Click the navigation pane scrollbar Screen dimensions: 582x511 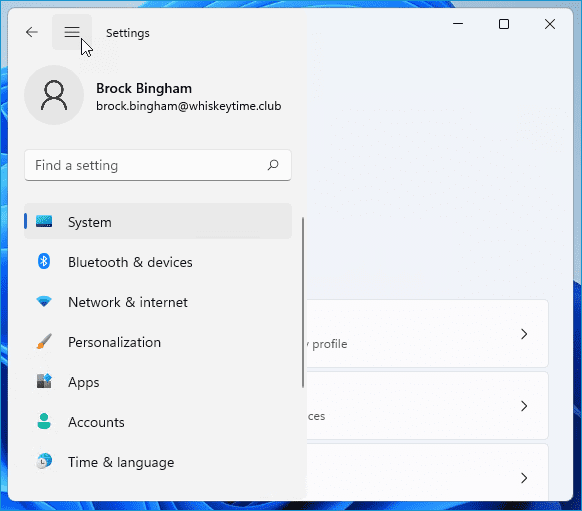pyautogui.click(x=303, y=302)
